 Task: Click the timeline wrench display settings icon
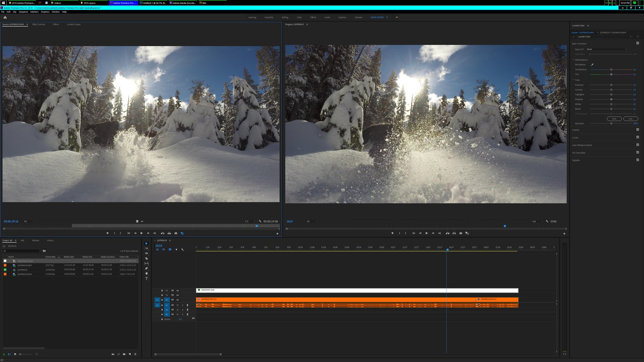click(182, 250)
